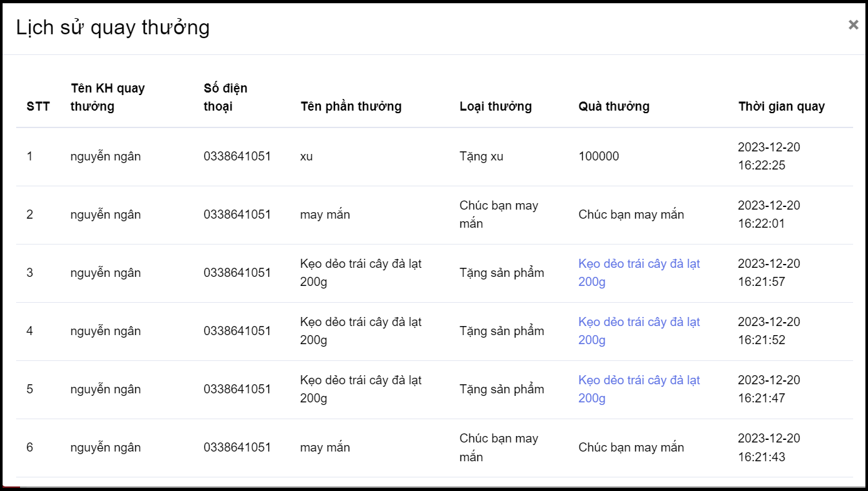Click the Tên KH quay thưởng column header
The height and width of the screenshot is (491, 868).
coord(107,97)
